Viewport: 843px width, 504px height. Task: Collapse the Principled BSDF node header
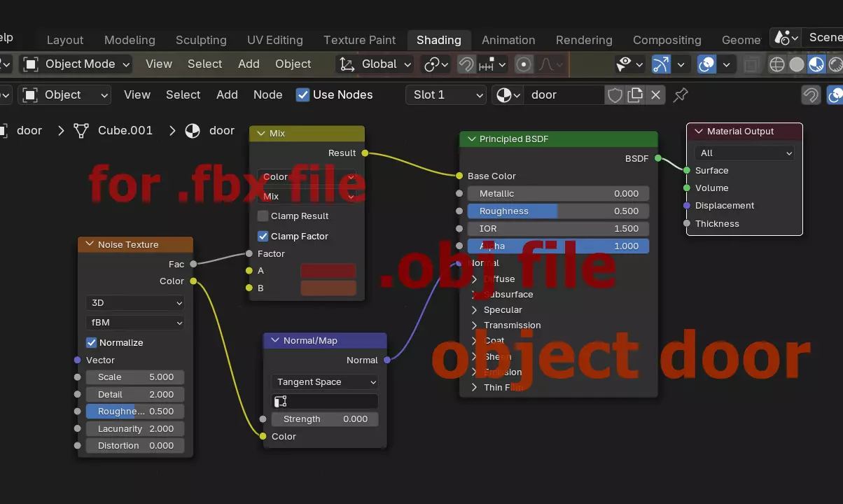tap(471, 139)
